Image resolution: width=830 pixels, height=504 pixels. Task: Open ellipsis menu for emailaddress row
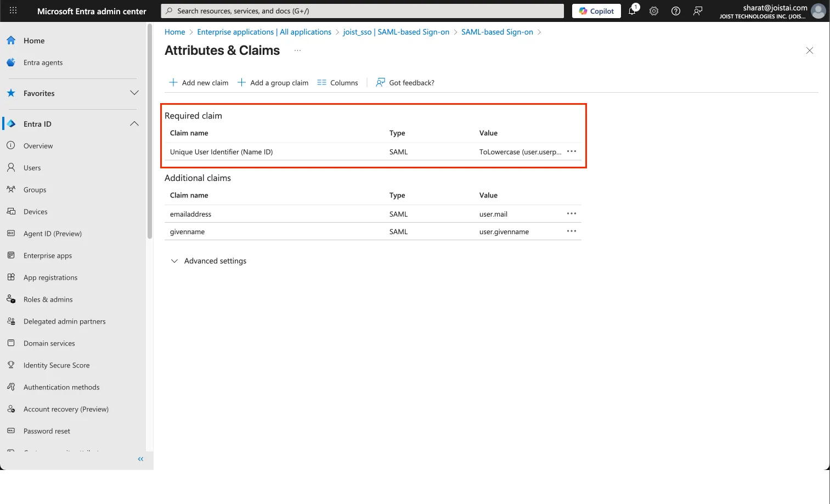point(572,213)
